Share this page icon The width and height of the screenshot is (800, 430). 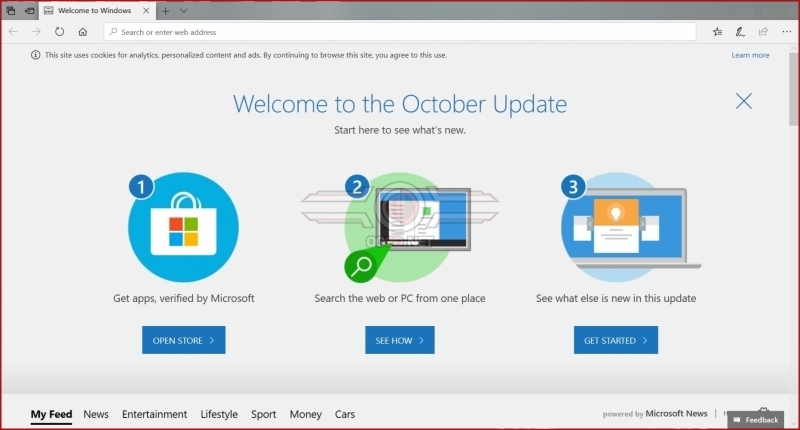763,32
